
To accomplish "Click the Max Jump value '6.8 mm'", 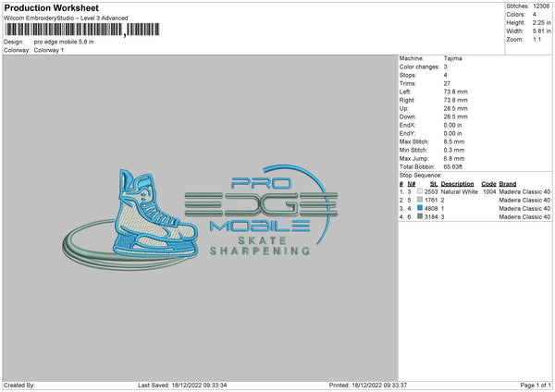I will coord(454,158).
